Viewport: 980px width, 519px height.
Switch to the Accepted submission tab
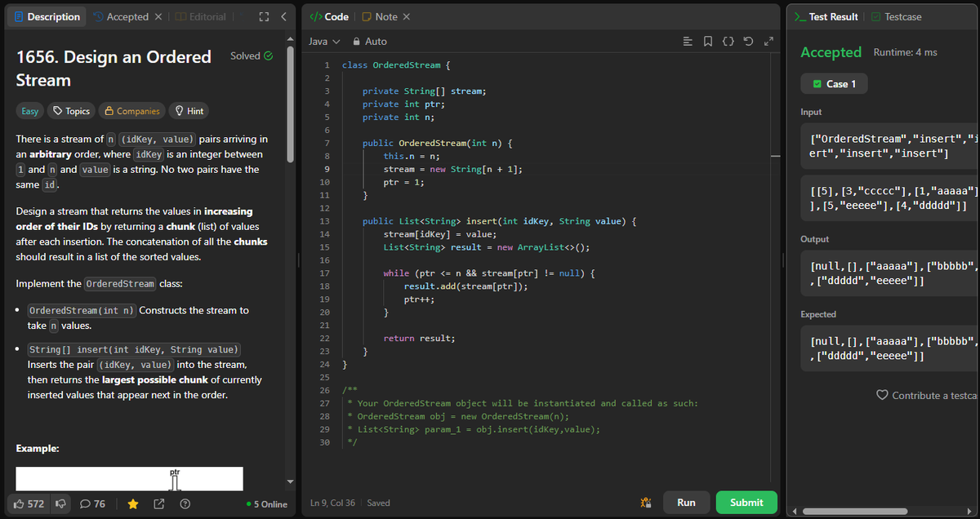[x=121, y=17]
